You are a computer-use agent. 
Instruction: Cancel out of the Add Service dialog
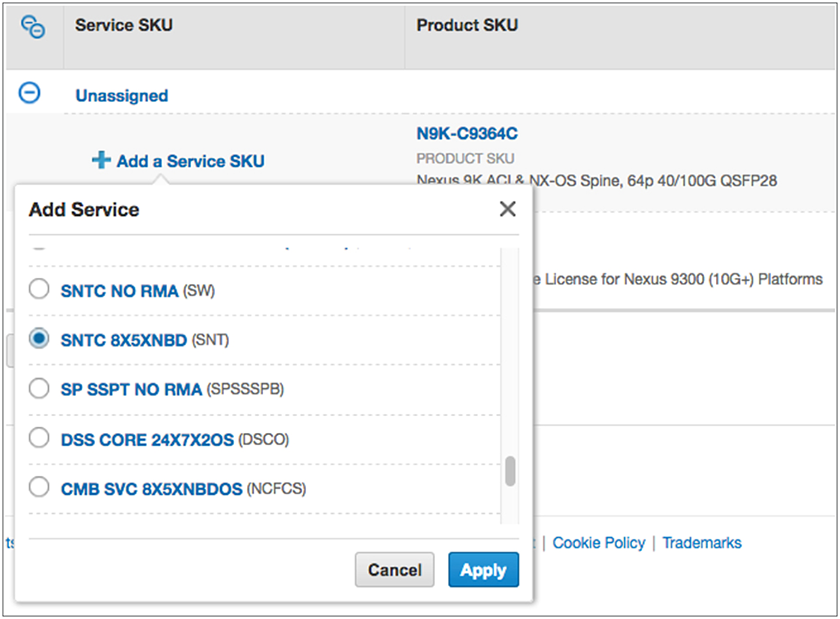coord(394,570)
